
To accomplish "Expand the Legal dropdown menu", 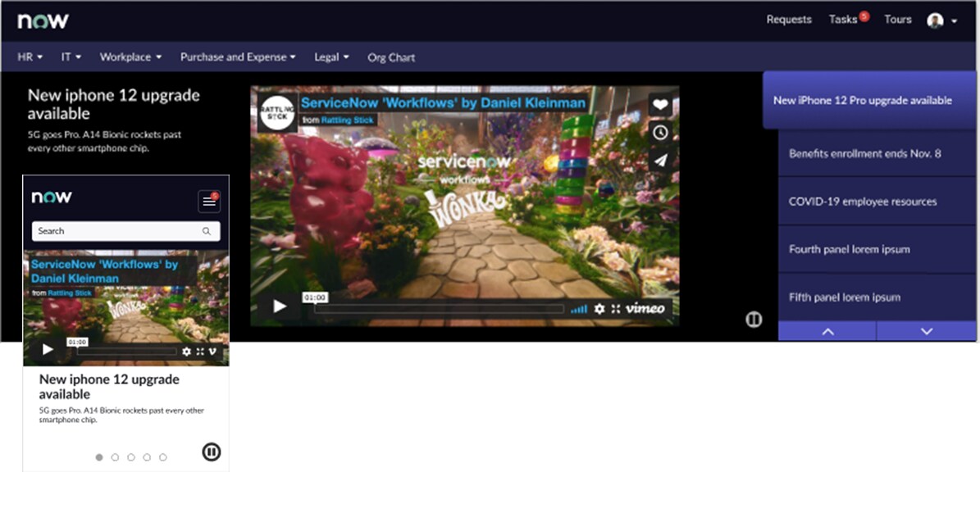I will coord(332,57).
